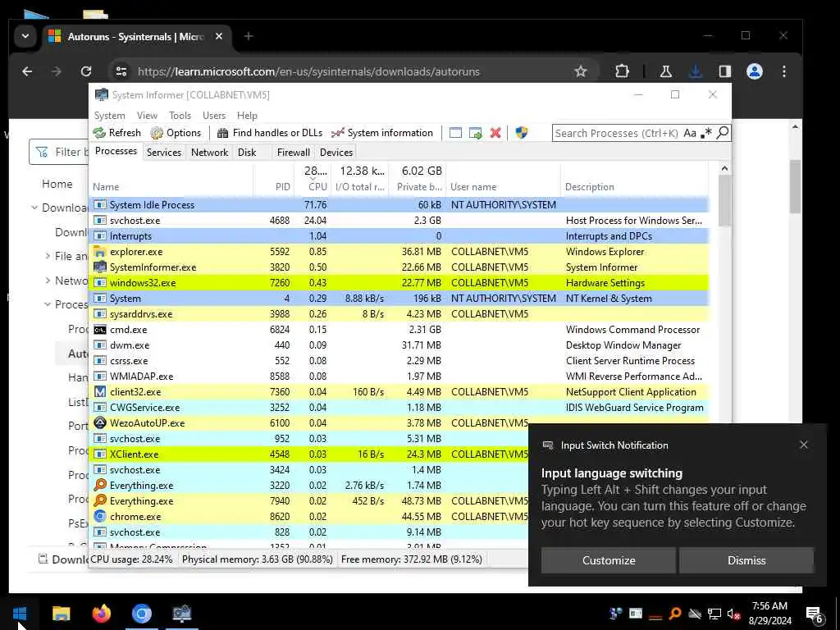Screen dimensions: 840x630
Task: Click Find handles or DLLs
Action: click(270, 133)
